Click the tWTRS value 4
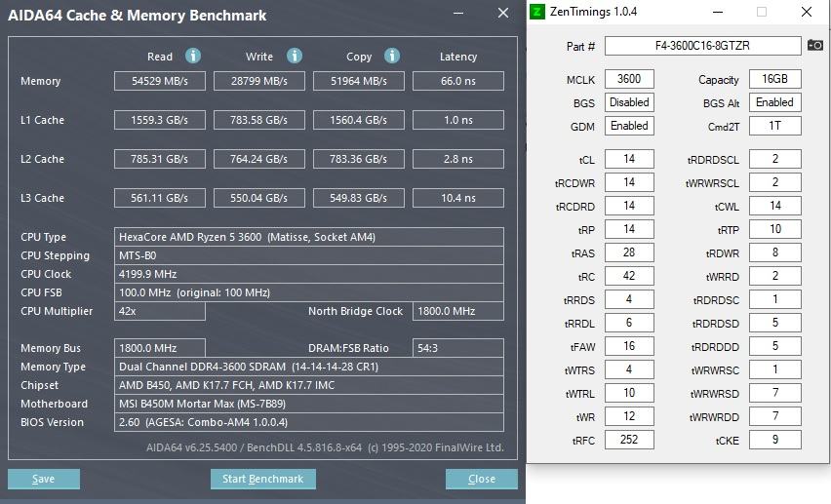 tap(629, 369)
